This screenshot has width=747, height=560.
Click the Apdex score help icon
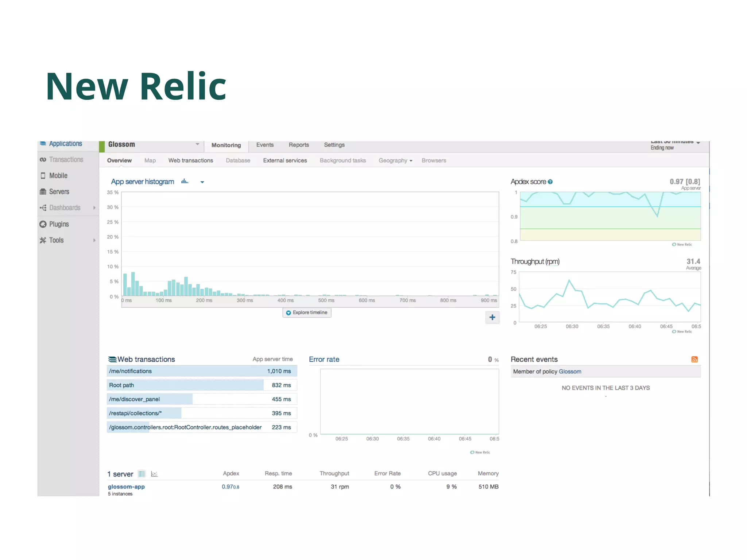pos(550,182)
